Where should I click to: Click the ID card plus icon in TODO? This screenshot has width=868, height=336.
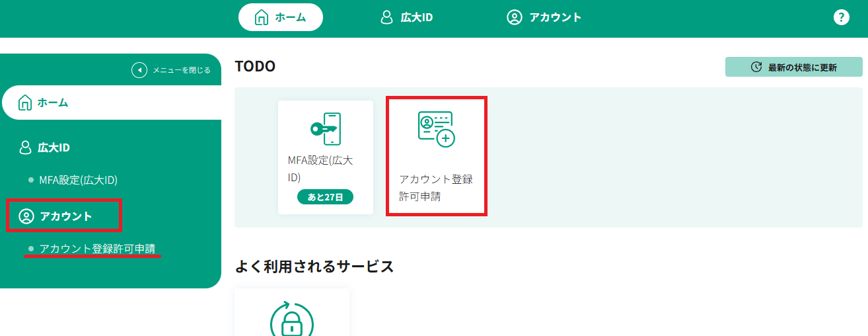point(436,129)
